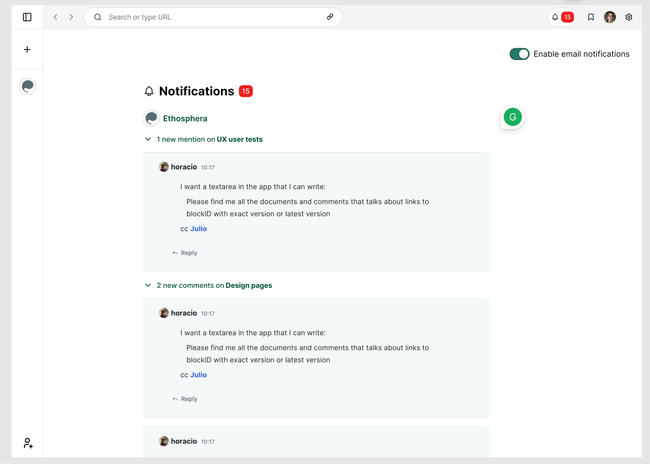Reply to the first horacio comment
Image resolution: width=650 pixels, height=464 pixels.
185,253
